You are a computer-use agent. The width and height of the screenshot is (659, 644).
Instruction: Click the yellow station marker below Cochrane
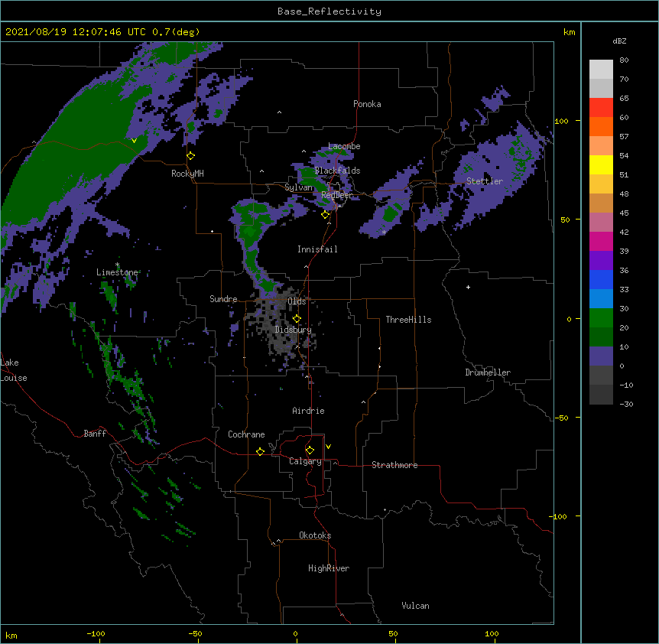point(260,451)
